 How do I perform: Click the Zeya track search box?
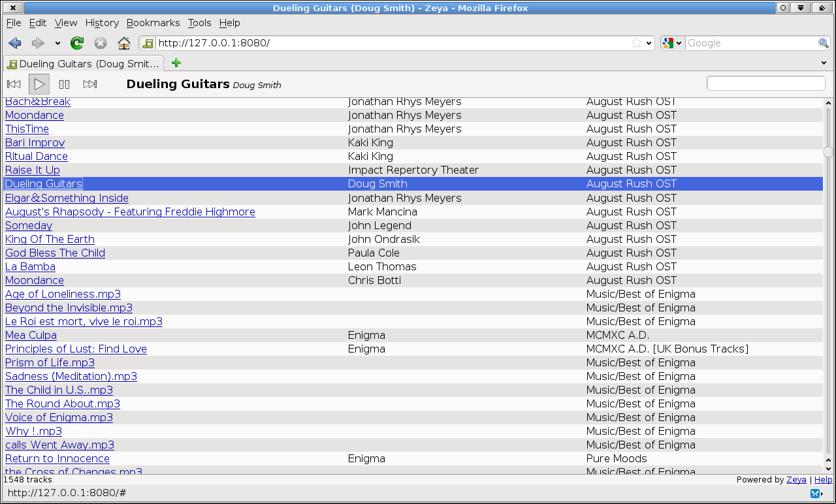(766, 84)
